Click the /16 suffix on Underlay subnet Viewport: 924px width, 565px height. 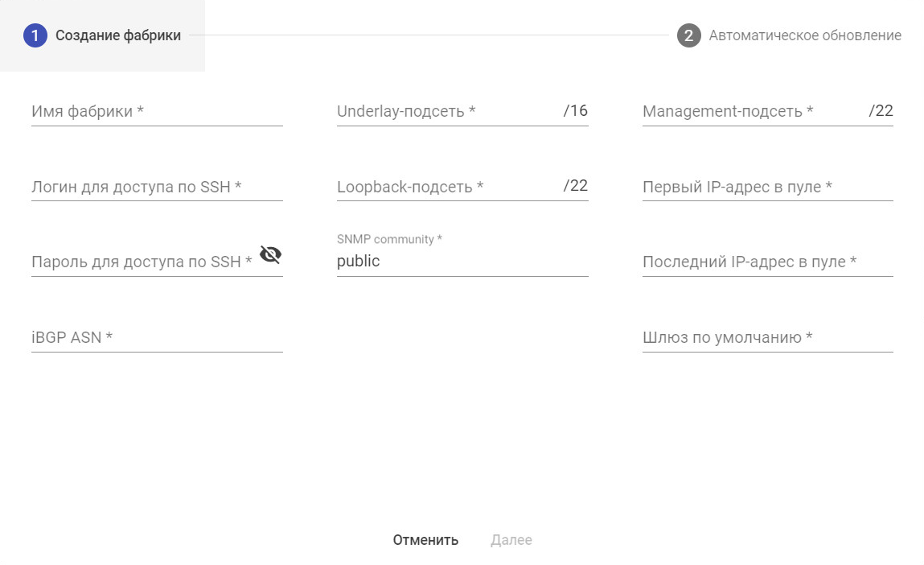(x=576, y=111)
